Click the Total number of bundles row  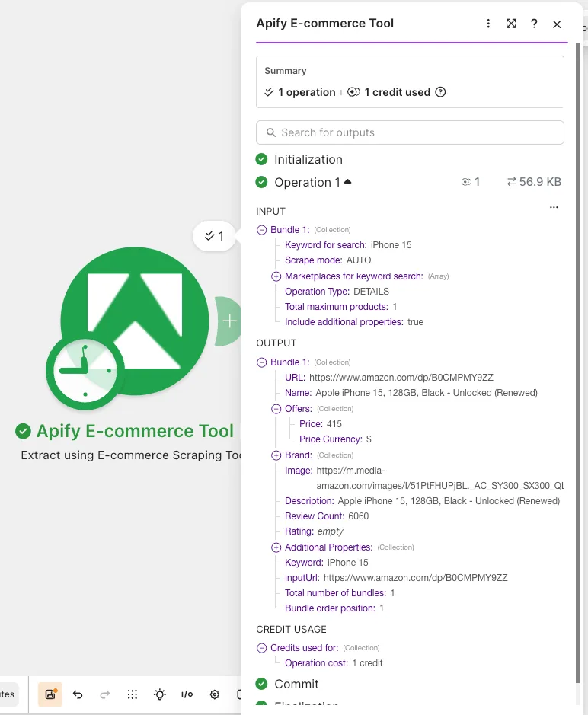(x=340, y=593)
